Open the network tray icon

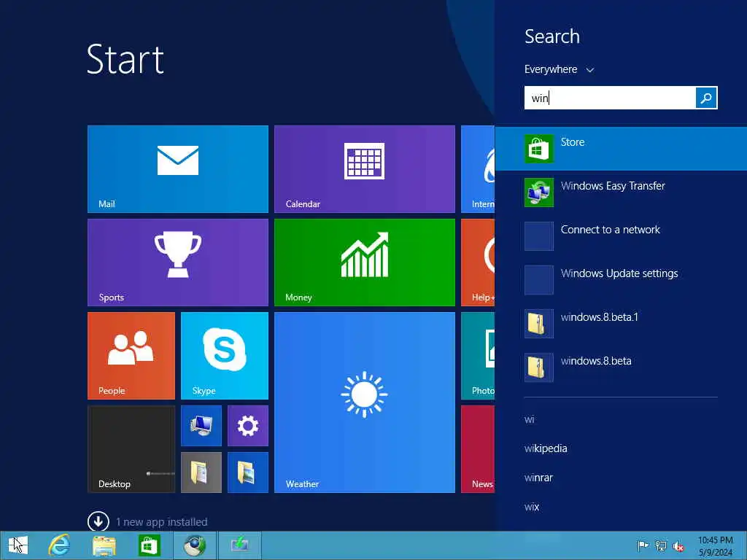coord(661,545)
